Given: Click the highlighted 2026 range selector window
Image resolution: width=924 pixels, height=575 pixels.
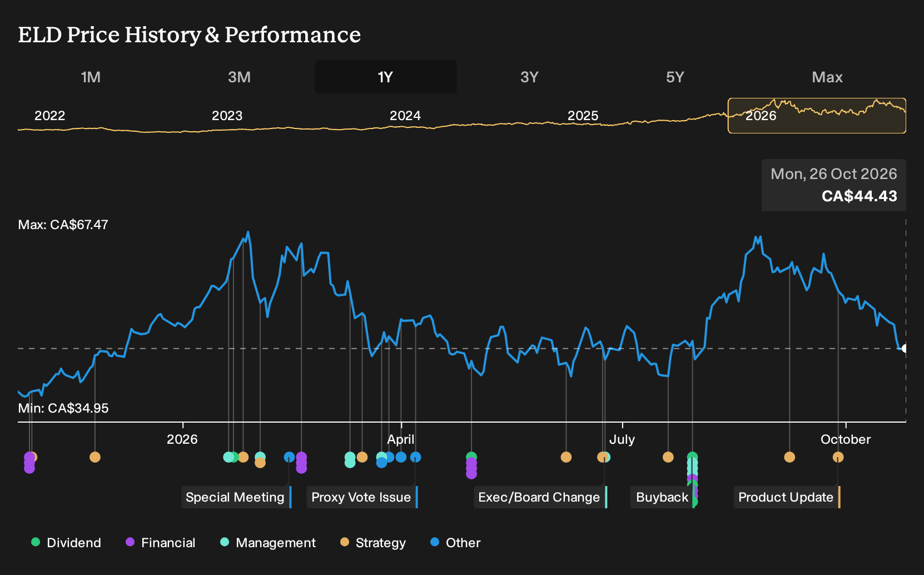Looking at the screenshot, I should 817,116.
